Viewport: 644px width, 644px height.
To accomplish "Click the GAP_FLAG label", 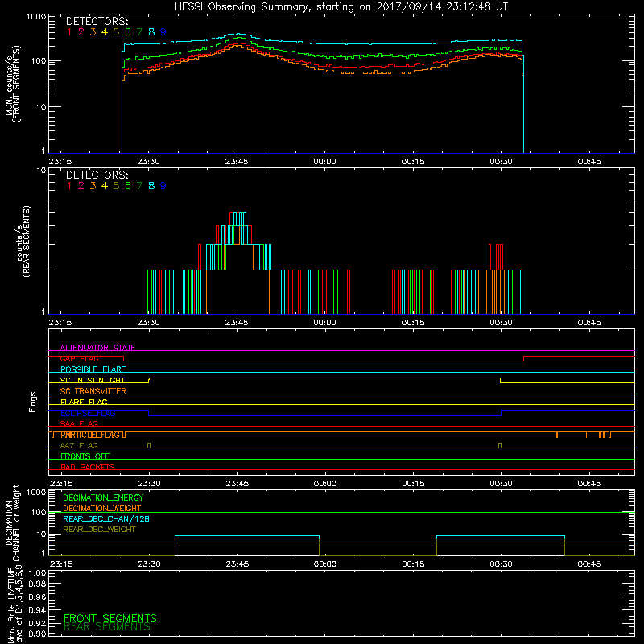I will click(x=79, y=358).
